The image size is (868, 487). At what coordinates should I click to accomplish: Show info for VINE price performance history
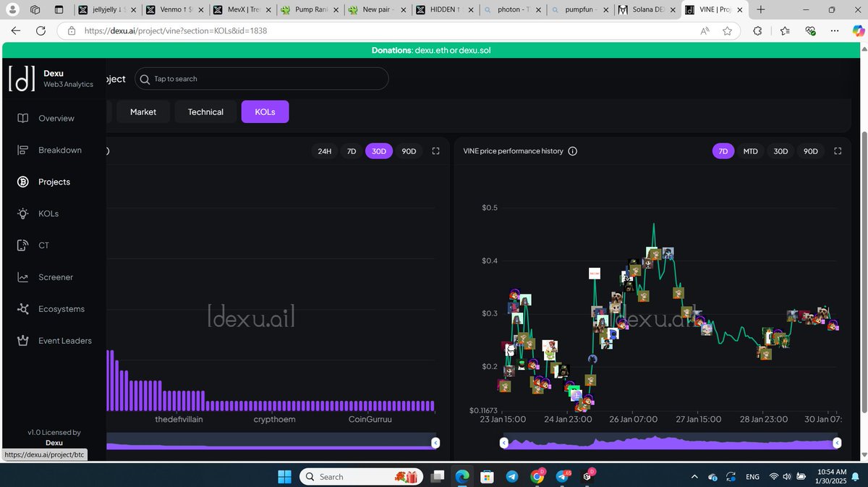(573, 151)
